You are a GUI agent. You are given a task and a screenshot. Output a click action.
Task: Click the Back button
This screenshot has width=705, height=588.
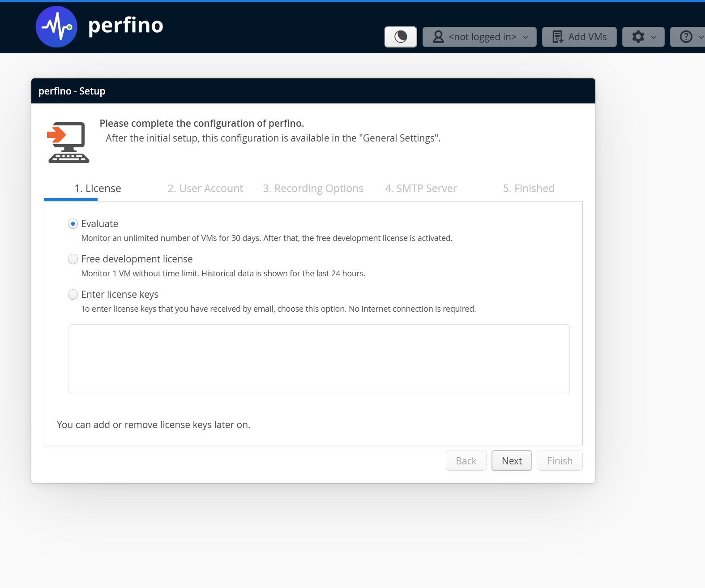466,461
